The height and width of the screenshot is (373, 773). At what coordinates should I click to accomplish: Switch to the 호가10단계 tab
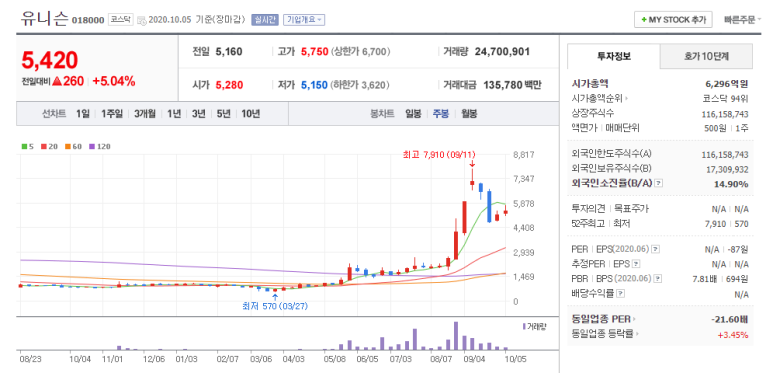click(706, 56)
